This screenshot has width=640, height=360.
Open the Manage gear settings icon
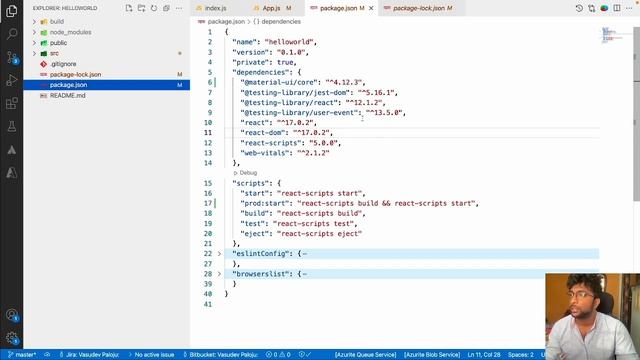point(11,338)
